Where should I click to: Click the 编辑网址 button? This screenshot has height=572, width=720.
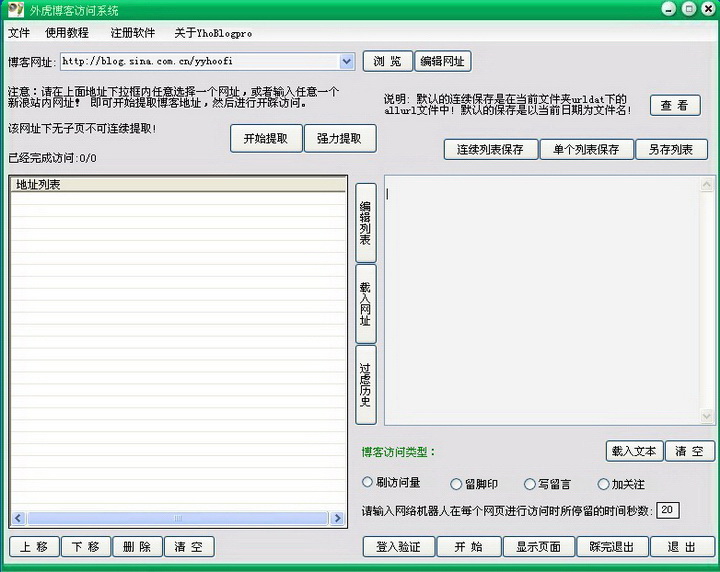tap(443, 62)
